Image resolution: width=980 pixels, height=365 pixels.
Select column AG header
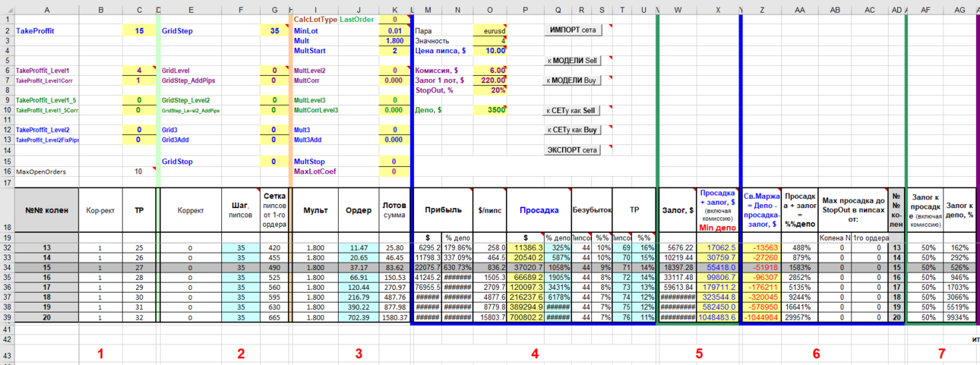[x=960, y=8]
